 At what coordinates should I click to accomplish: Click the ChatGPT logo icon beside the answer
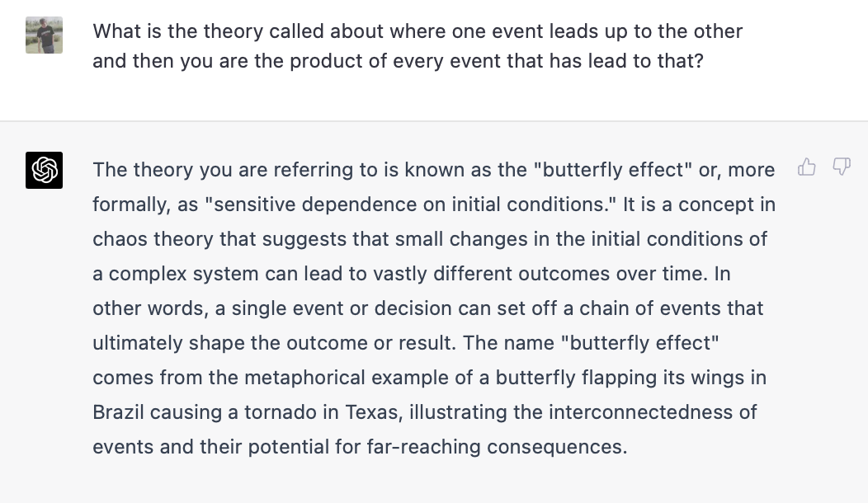coord(45,171)
